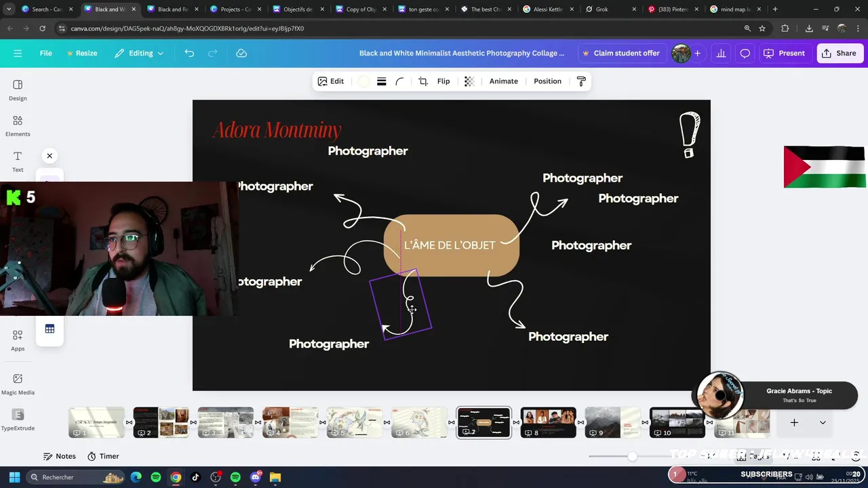
Task: Open File Explorer from taskbar
Action: click(275, 477)
